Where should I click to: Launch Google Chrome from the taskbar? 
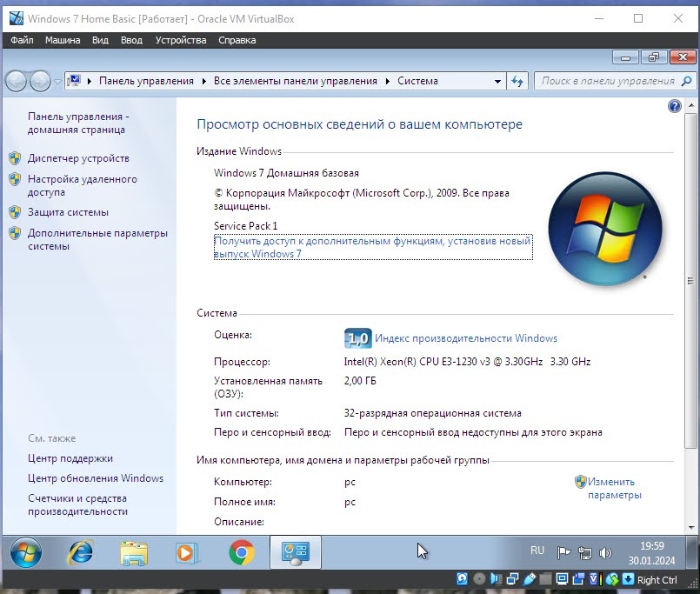[x=242, y=553]
